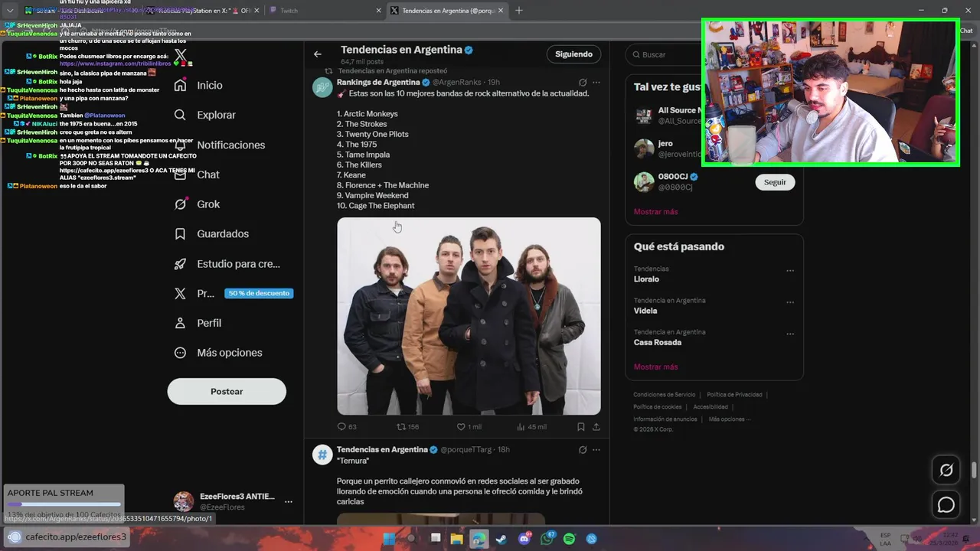Click the Aporte pal stream progress bar
The height and width of the screenshot is (551, 980).
click(64, 504)
